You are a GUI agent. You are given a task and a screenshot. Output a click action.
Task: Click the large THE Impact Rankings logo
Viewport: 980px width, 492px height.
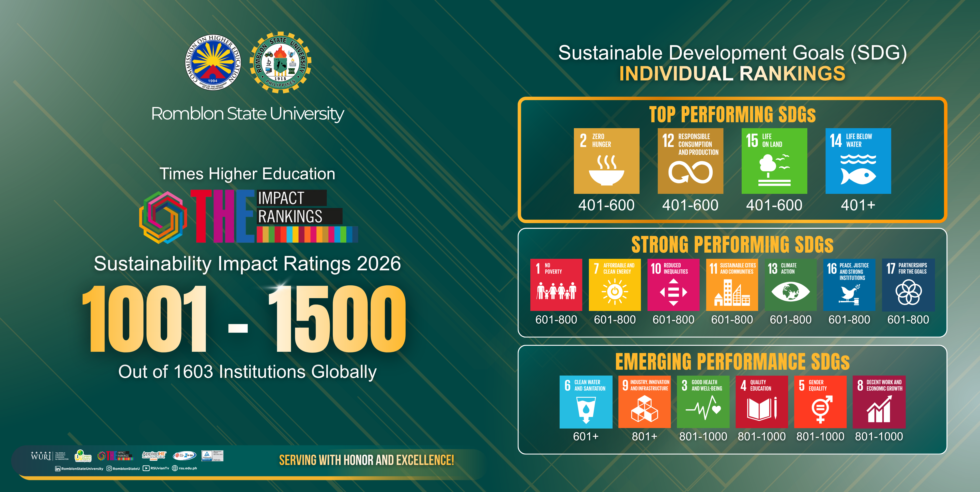tap(248, 216)
